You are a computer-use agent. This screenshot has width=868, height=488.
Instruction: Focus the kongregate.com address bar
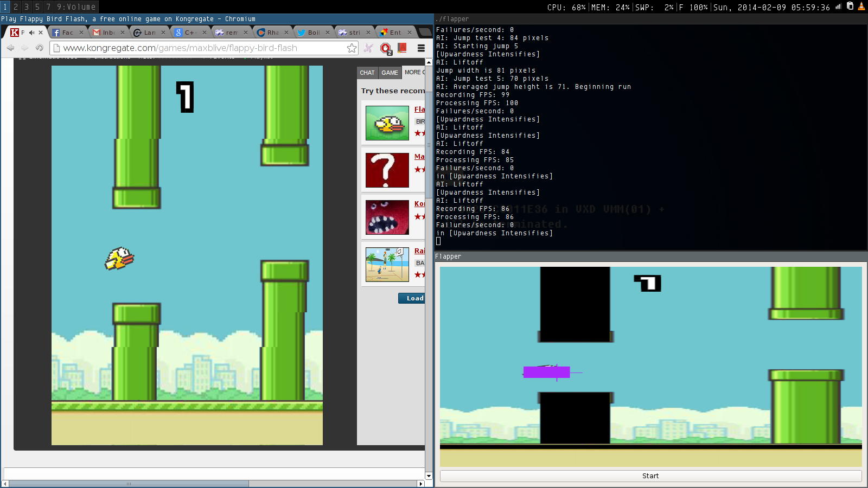coord(203,48)
